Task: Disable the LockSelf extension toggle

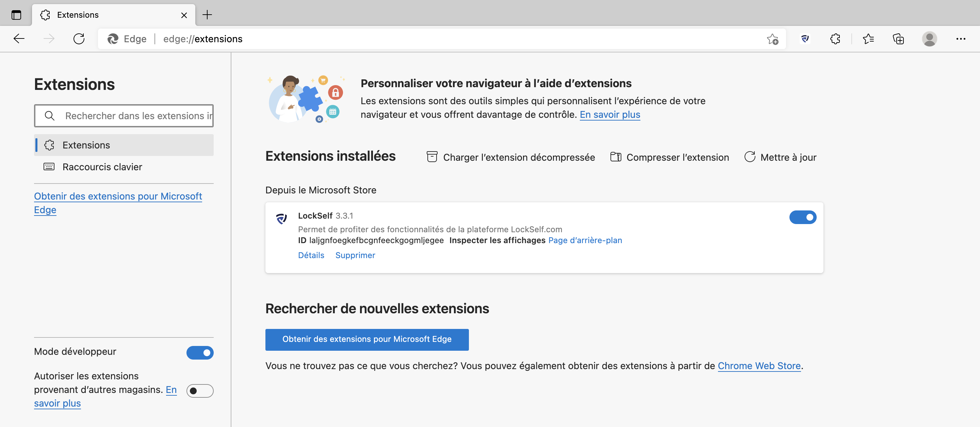Action: click(x=803, y=217)
